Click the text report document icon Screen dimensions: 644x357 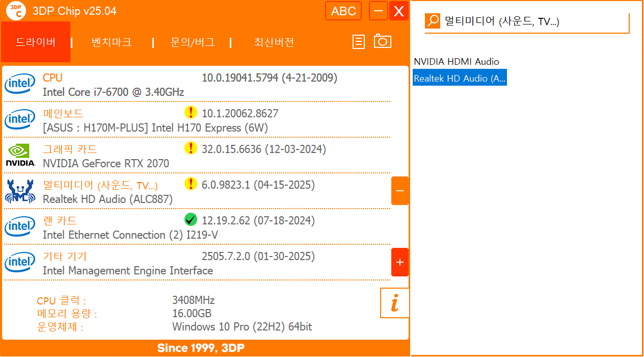359,42
